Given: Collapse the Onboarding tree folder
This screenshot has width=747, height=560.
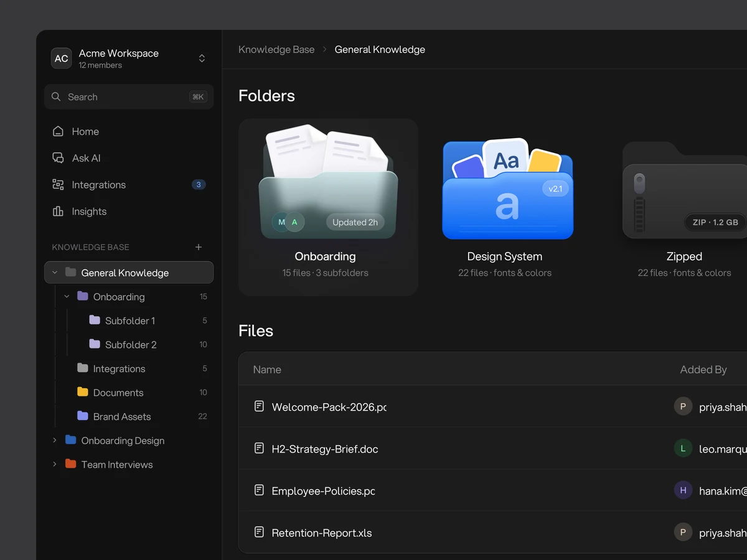Looking at the screenshot, I should point(67,297).
